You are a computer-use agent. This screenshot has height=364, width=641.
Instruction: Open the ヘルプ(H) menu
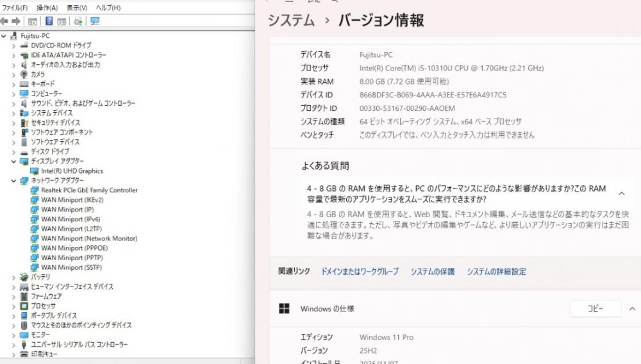108,8
